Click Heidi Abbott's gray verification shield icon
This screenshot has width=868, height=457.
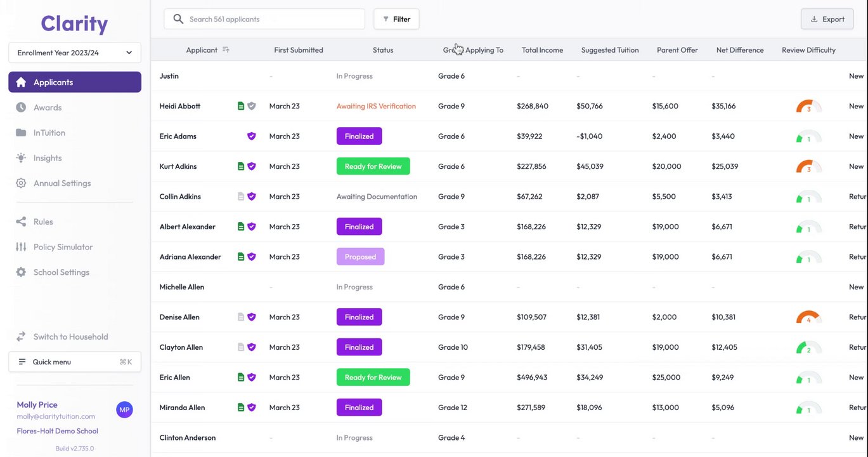click(252, 106)
